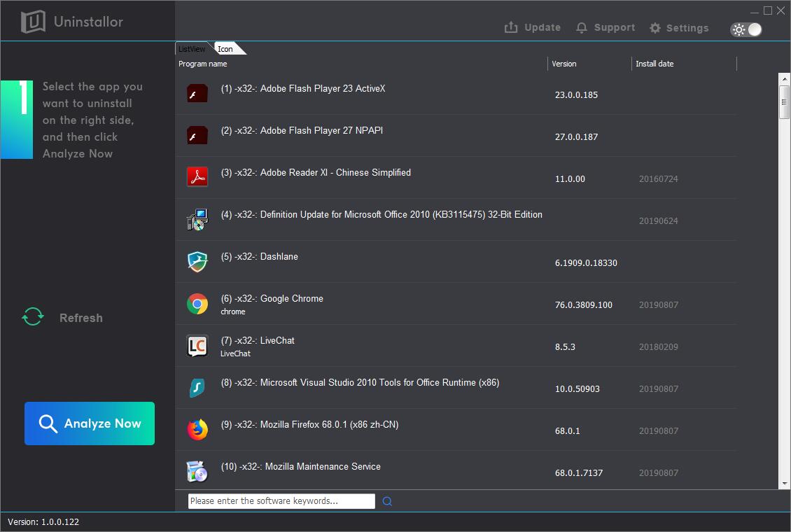The image size is (791, 532).
Task: Maximize the Uninstallor window
Action: click(768, 10)
